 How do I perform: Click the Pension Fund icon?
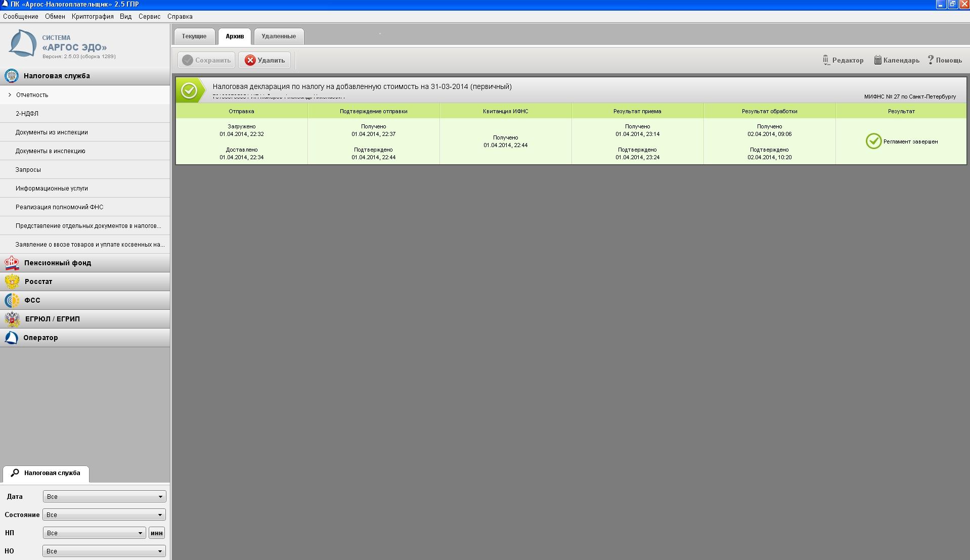pos(12,263)
